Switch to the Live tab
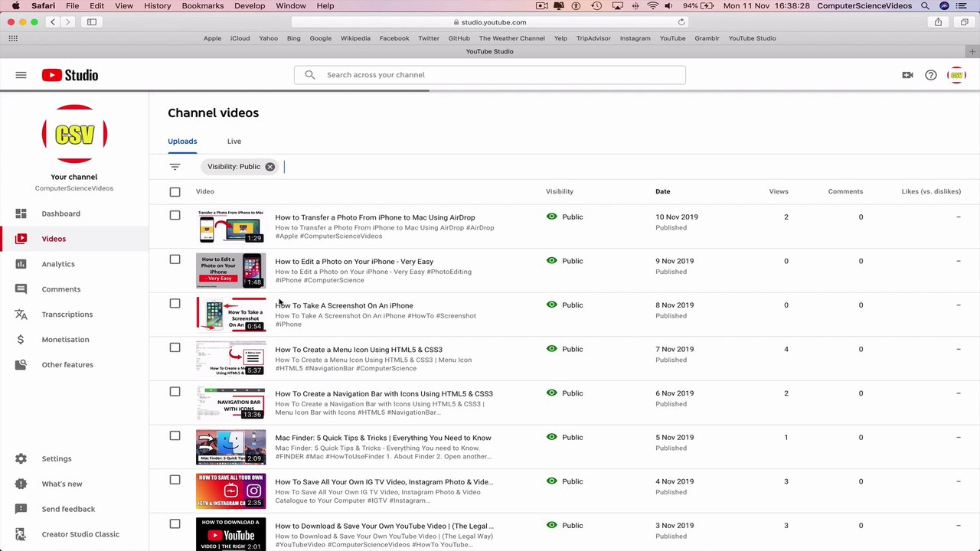The width and height of the screenshot is (980, 551). pos(234,142)
